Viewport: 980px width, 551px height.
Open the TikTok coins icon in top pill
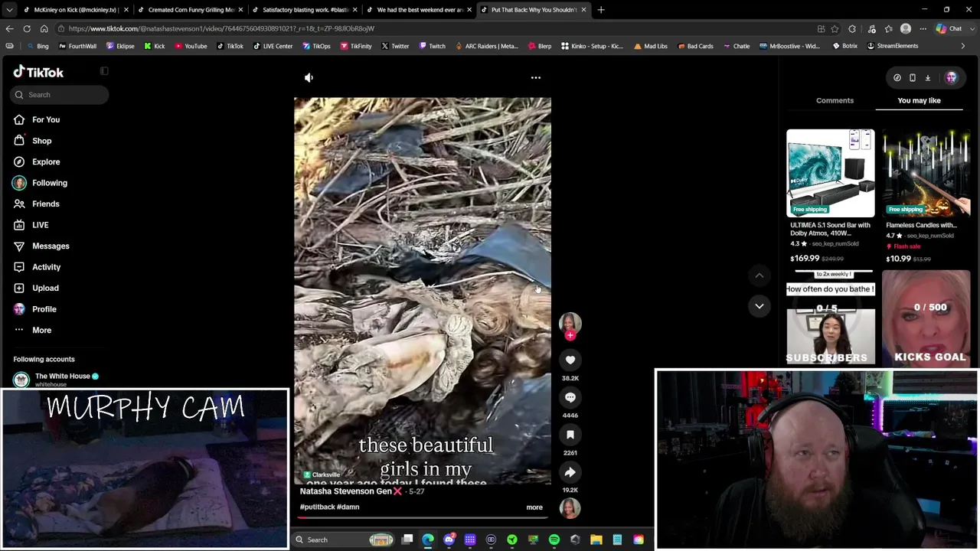(x=897, y=77)
